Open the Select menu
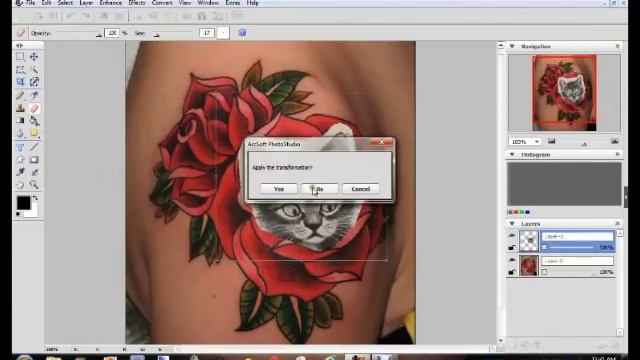 [x=65, y=3]
